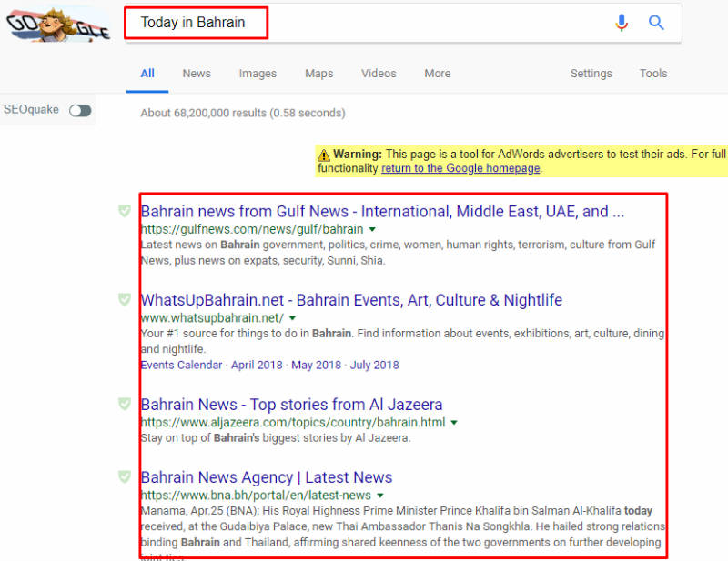Toggle the SEOquake switch on
Viewport: 728px width, 561px height.
79,109
